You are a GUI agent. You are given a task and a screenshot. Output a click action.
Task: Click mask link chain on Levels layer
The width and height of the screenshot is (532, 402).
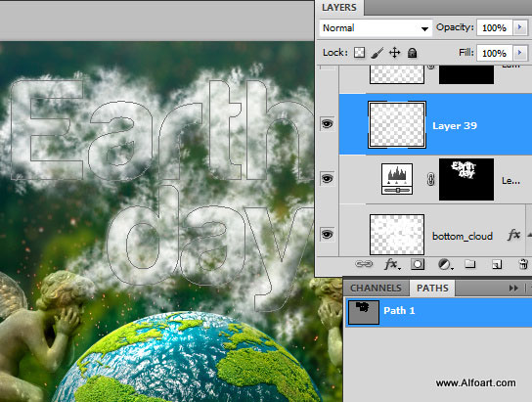430,179
